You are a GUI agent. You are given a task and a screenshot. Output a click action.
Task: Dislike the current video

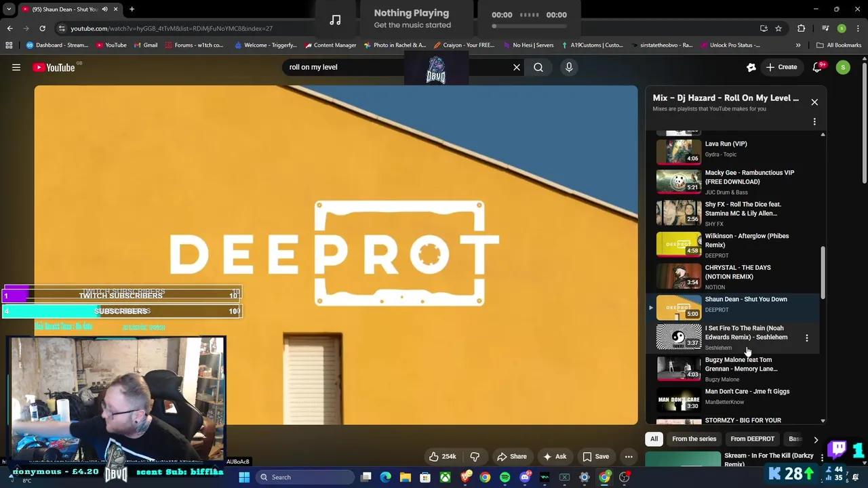[475, 456]
